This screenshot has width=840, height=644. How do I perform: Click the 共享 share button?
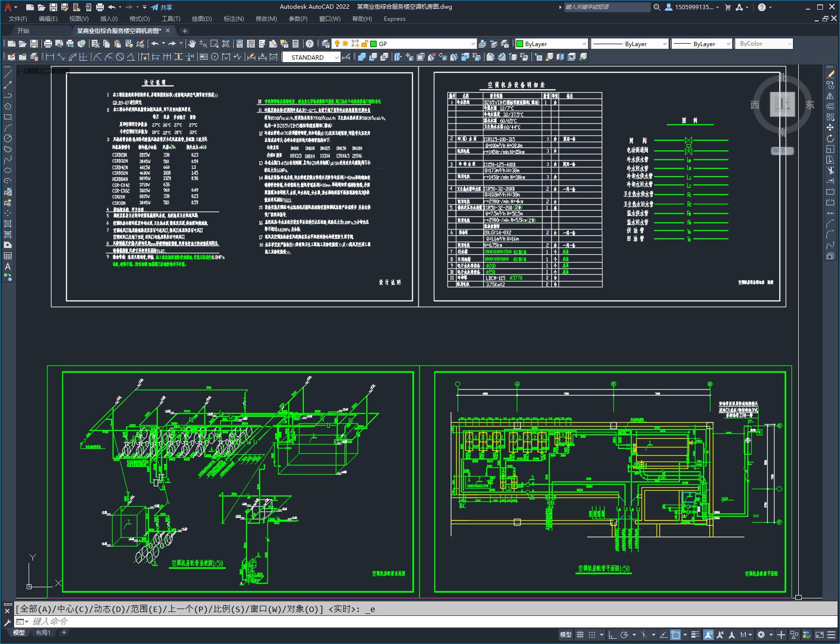pyautogui.click(x=162, y=7)
